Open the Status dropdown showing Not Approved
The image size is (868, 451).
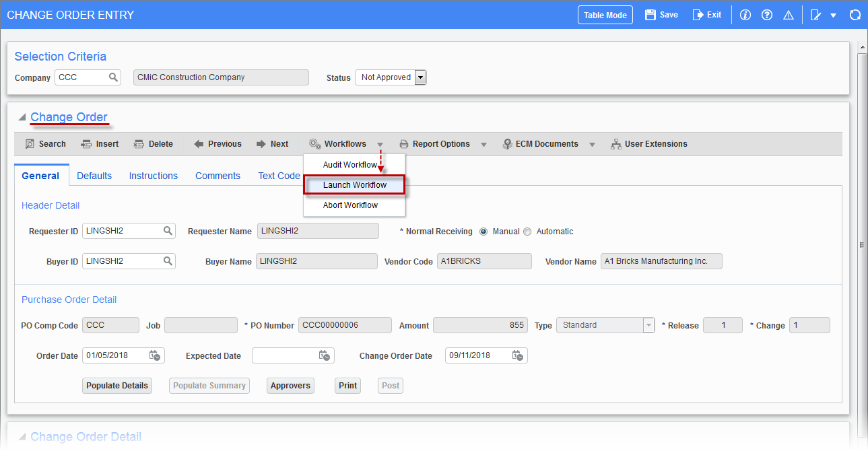click(420, 77)
